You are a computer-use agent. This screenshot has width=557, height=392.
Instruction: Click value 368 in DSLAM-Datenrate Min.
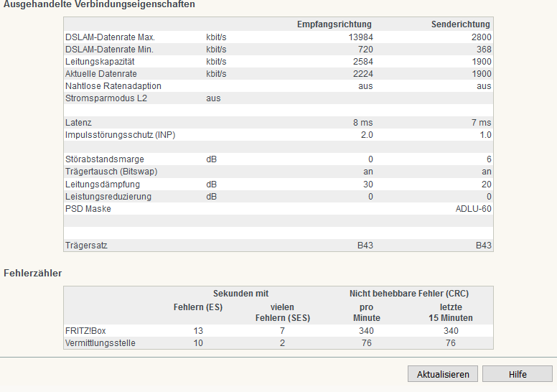pyautogui.click(x=484, y=50)
